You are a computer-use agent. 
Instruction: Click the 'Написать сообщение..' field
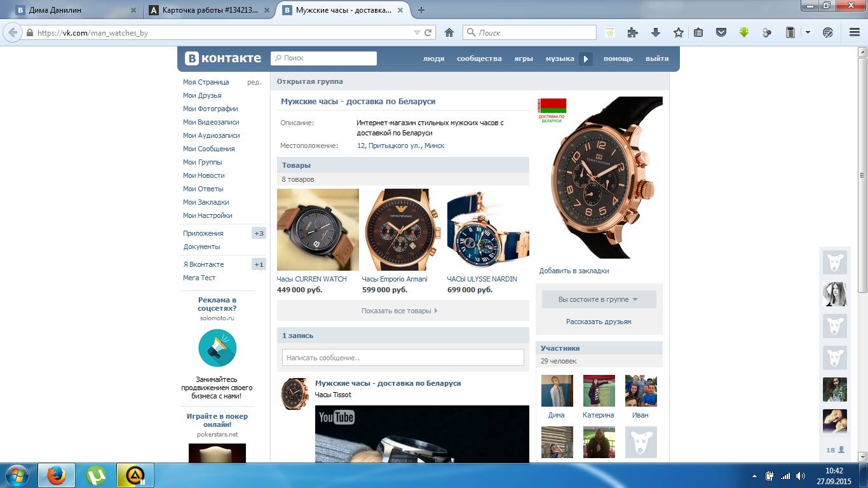pos(403,357)
